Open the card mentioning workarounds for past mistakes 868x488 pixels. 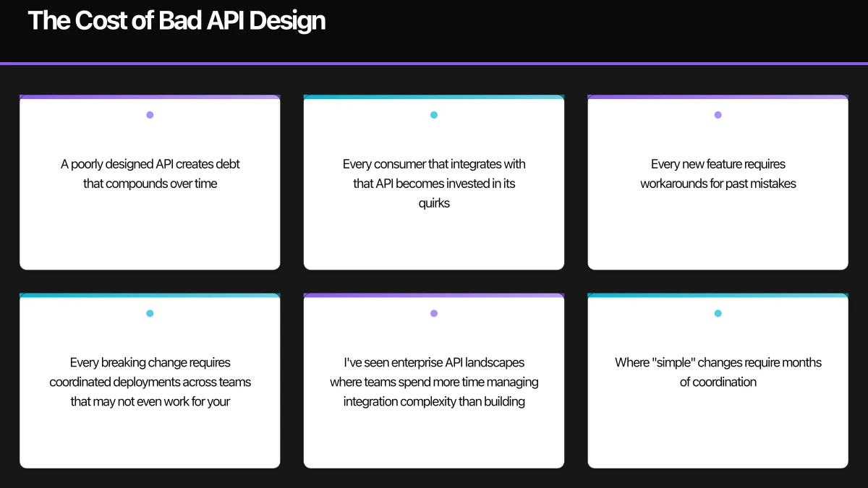[x=718, y=182]
